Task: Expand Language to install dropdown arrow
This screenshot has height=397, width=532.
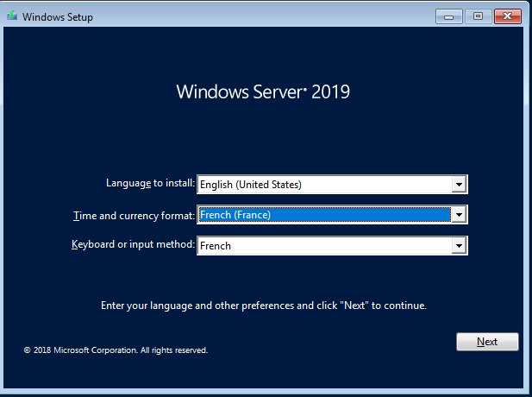Action: (x=459, y=185)
